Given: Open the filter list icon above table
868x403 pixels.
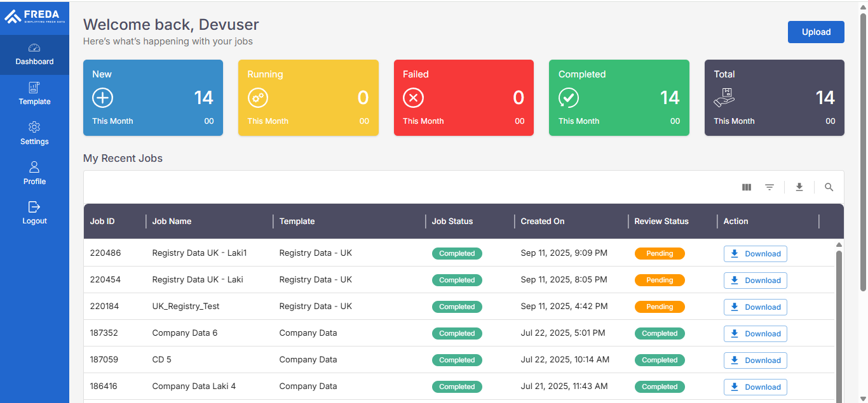Looking at the screenshot, I should [770, 187].
